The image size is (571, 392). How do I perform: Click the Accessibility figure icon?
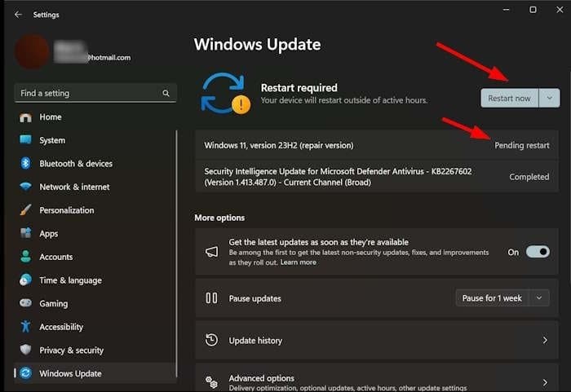25,327
